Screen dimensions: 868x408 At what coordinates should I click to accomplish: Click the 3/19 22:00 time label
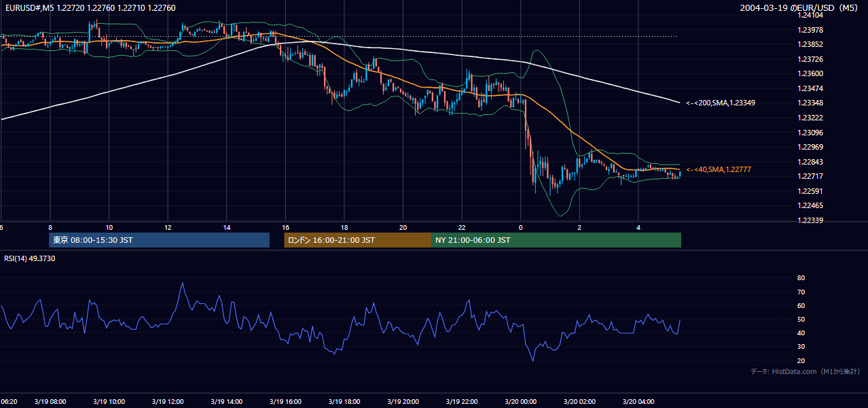(462, 402)
